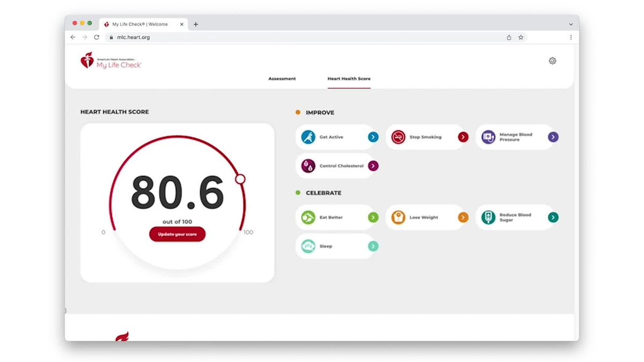Click the Lose Weight scale icon

coord(398,217)
